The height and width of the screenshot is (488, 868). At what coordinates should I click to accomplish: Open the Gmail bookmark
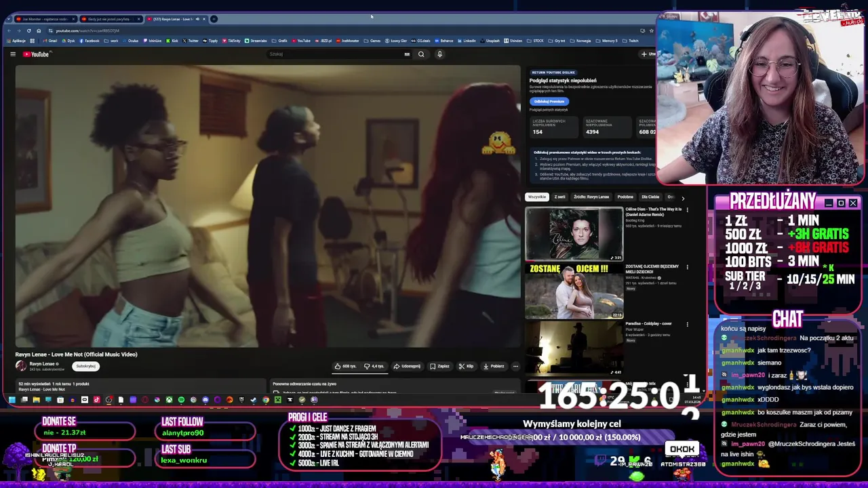(x=50, y=41)
